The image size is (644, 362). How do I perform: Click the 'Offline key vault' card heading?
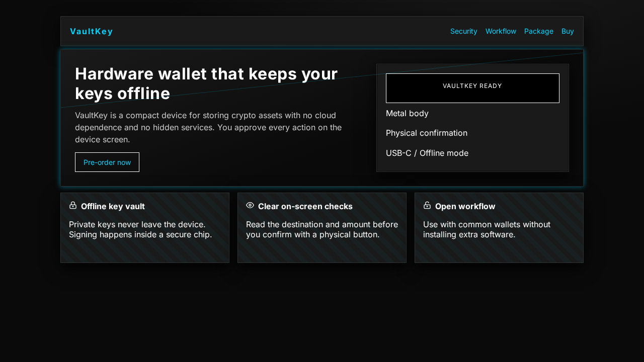[113, 206]
